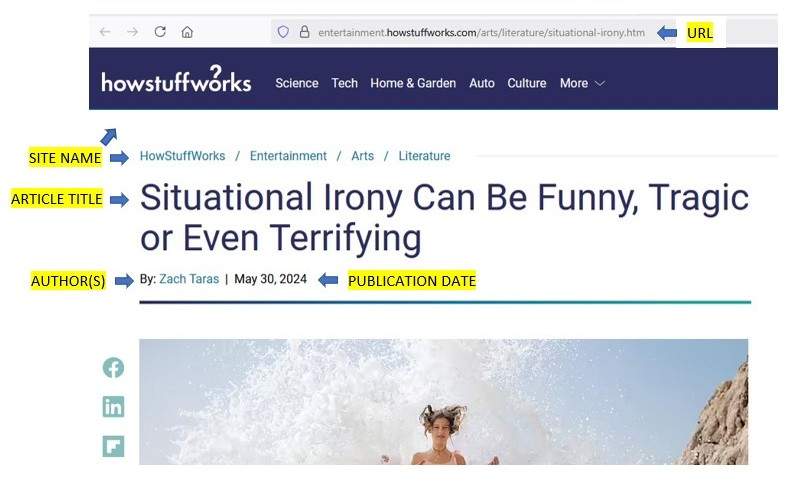Click the browser forward arrow
The height and width of the screenshot is (490, 791).
coord(132,32)
